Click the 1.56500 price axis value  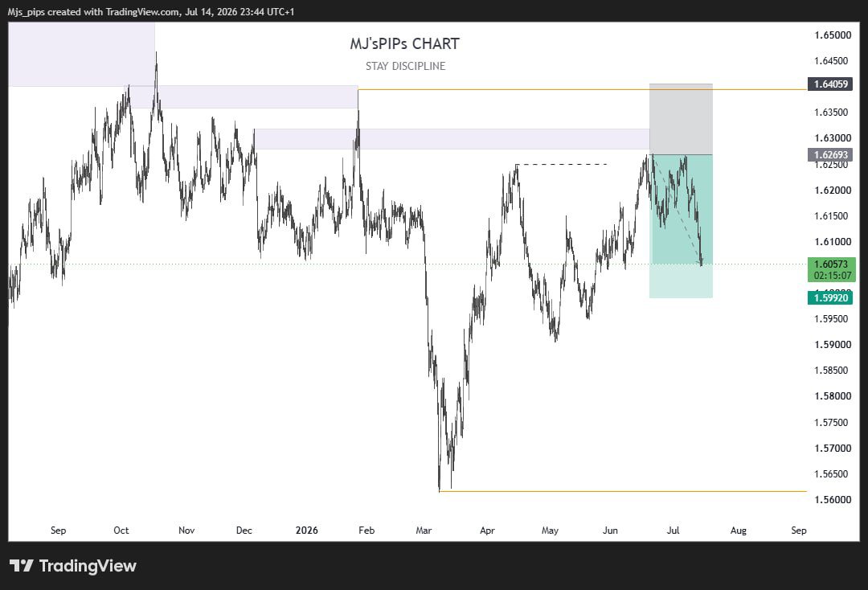coord(830,473)
